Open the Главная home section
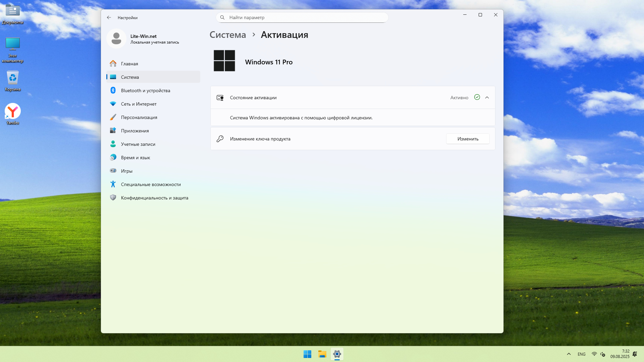The height and width of the screenshot is (362, 644). 129,64
